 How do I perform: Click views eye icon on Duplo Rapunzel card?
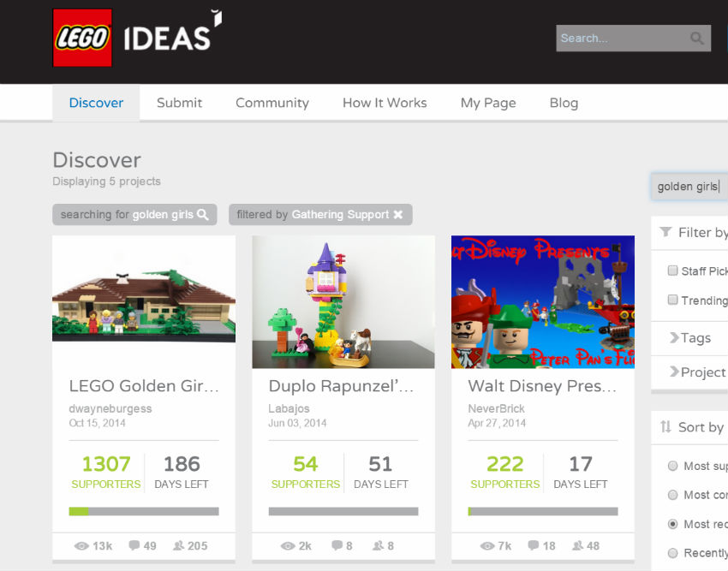coord(288,546)
